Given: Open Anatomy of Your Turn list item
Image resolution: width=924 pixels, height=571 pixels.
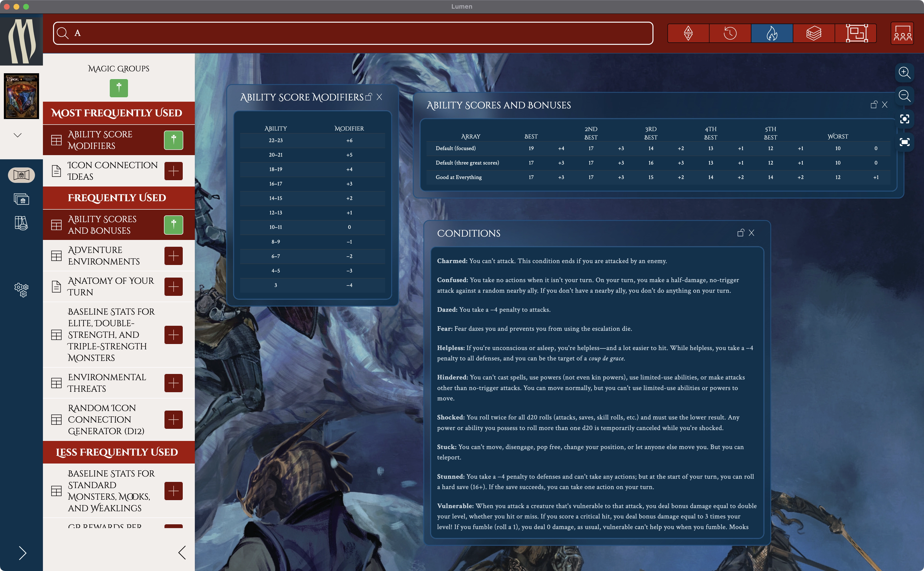Looking at the screenshot, I should point(110,286).
